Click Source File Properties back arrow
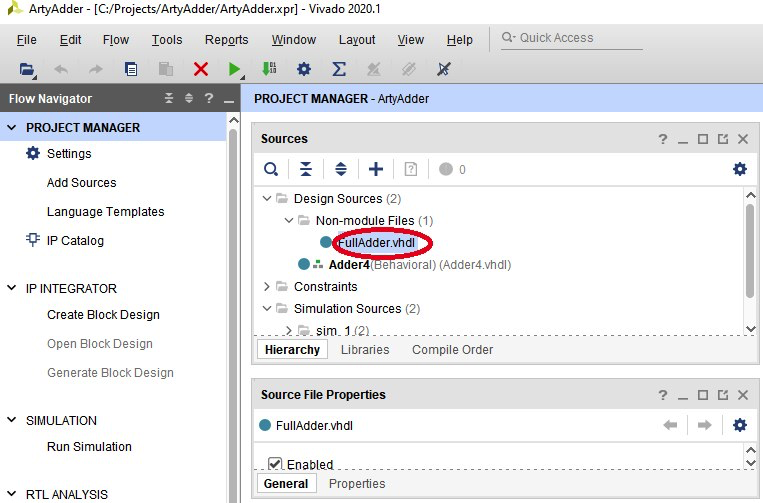This screenshot has width=763, height=503. (670, 425)
